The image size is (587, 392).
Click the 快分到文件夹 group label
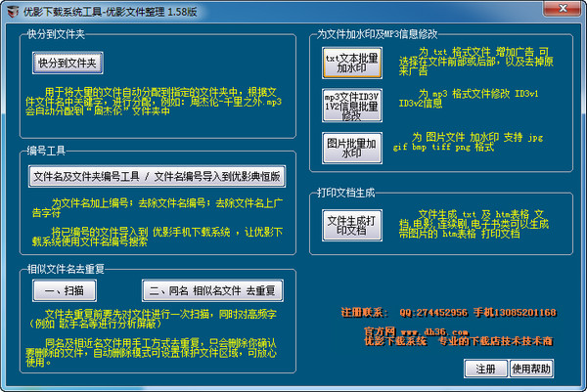point(56,34)
